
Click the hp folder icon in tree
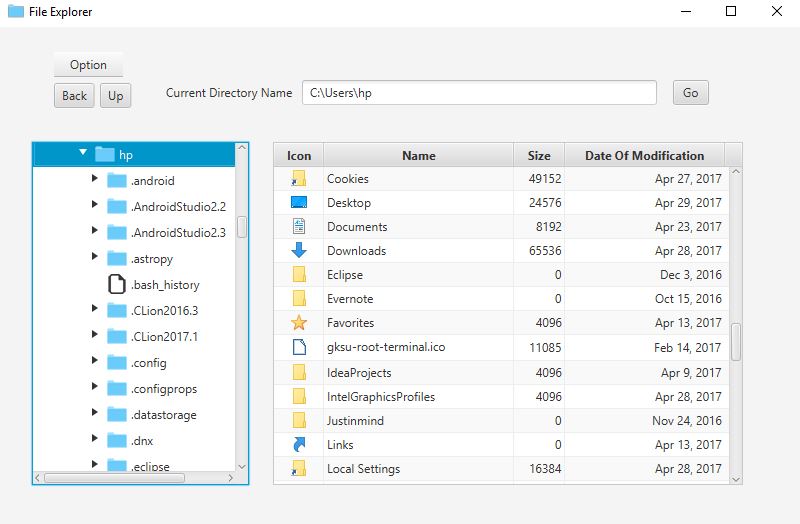point(105,154)
